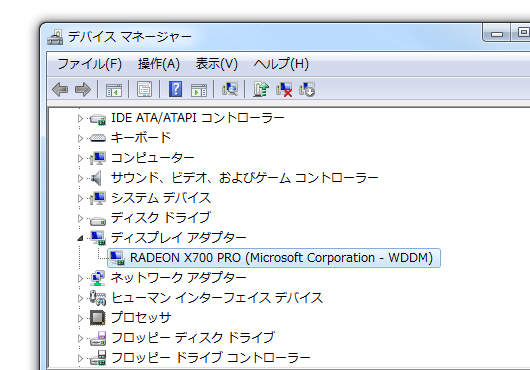Select the キーボード category item
The image size is (530, 370).
[141, 138]
